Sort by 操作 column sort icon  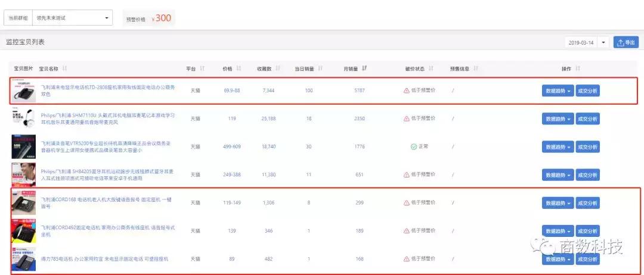[578, 68]
